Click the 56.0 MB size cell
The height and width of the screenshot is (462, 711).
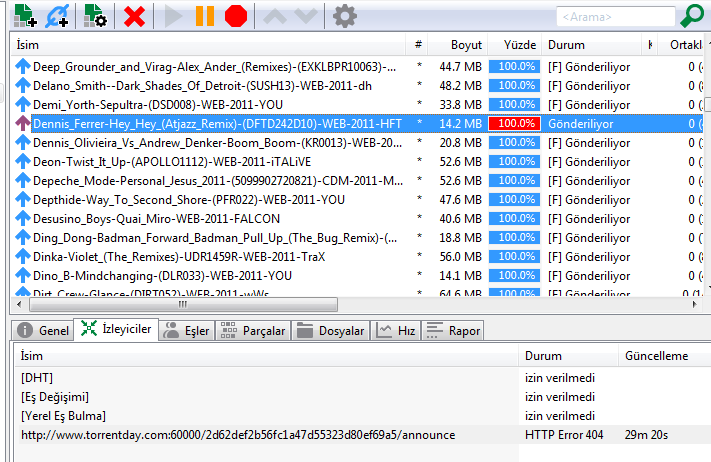point(460,258)
